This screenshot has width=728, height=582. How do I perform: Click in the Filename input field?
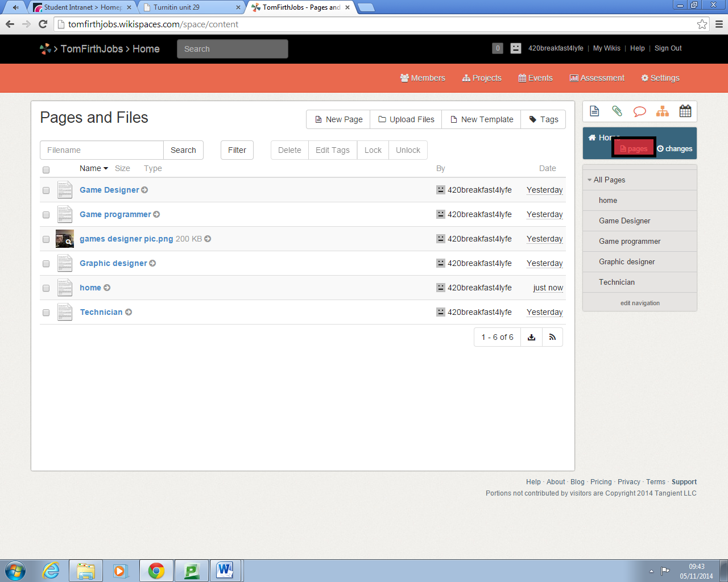pos(102,150)
